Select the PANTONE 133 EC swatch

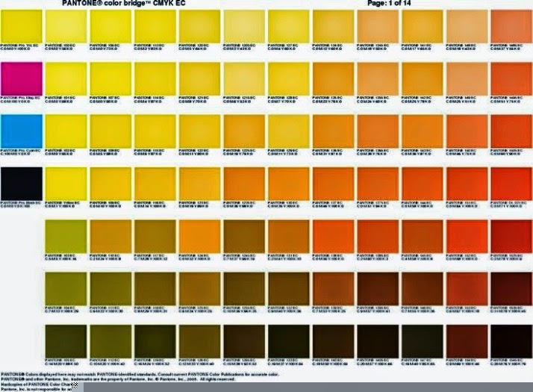(289, 341)
